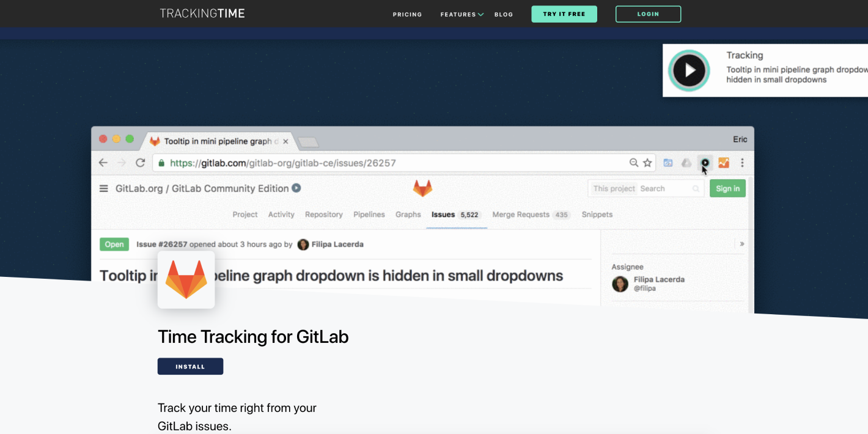This screenshot has width=868, height=434.
Task: Open the GitLab hamburger menu
Action: tap(104, 188)
